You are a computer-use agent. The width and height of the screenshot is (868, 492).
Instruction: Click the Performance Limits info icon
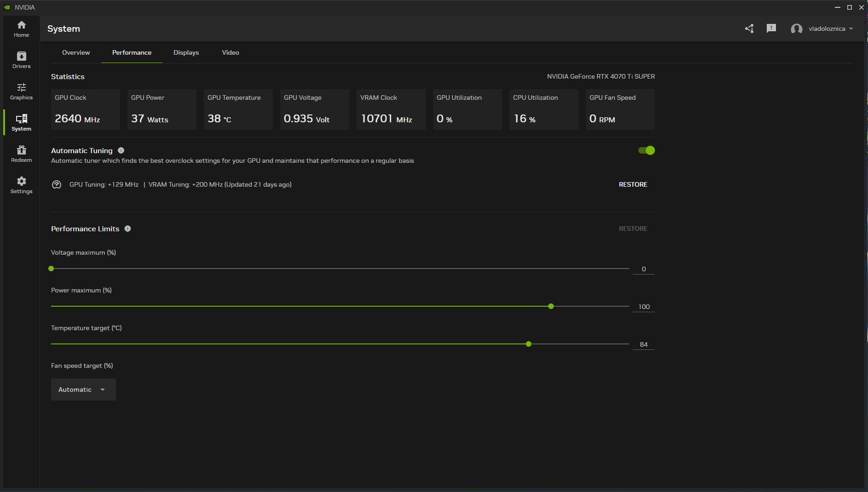[x=128, y=229]
